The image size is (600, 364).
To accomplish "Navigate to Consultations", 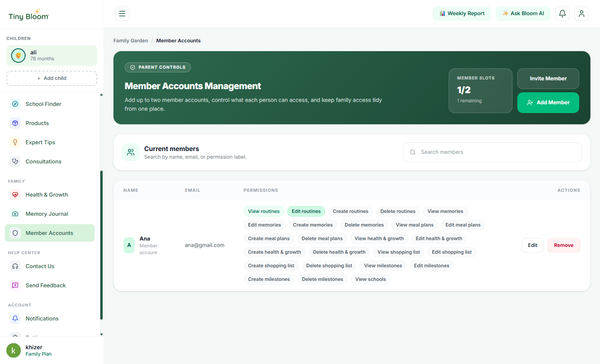I will pos(50,161).
